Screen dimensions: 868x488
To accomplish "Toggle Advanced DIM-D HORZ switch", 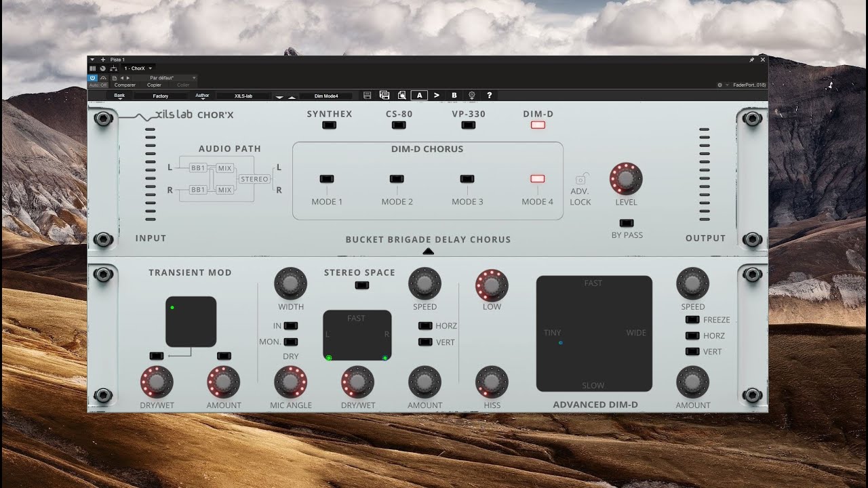I will point(692,335).
